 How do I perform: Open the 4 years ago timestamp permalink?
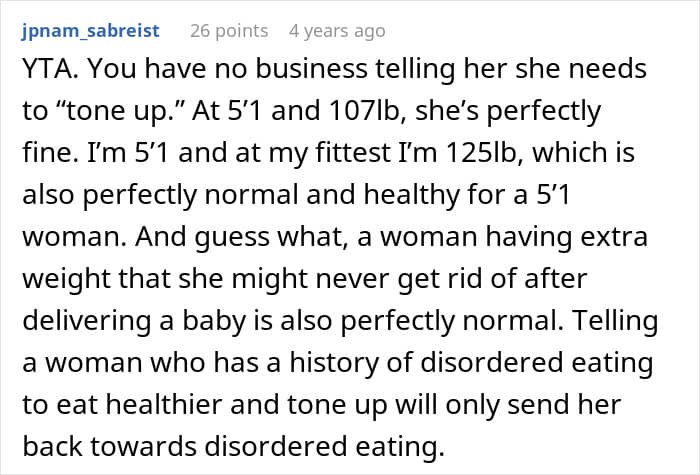337,31
